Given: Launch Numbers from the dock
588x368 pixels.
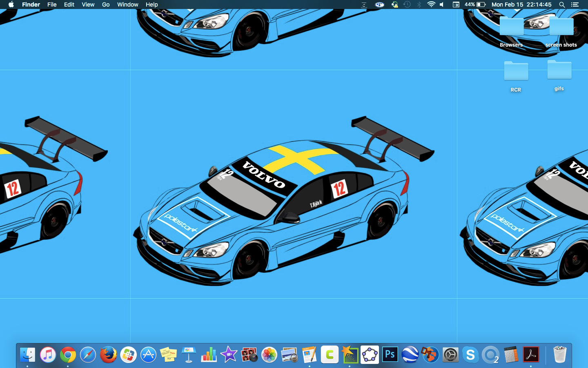Looking at the screenshot, I should coord(209,355).
